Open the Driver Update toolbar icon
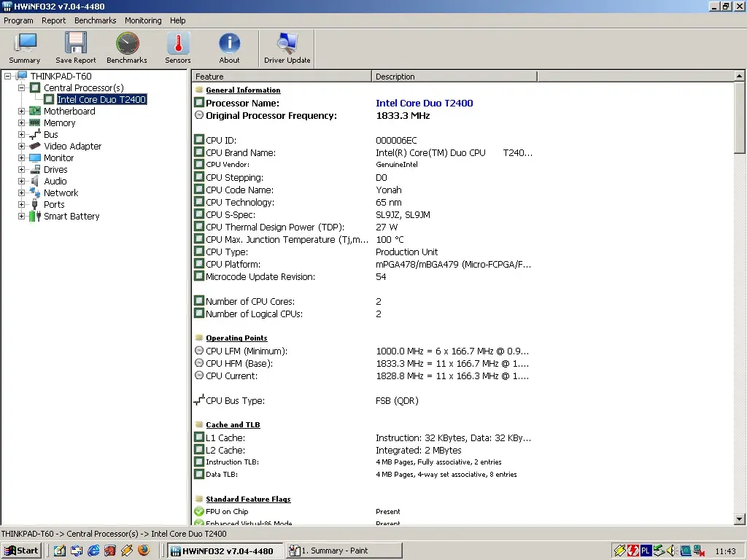747x560 pixels. [x=287, y=48]
